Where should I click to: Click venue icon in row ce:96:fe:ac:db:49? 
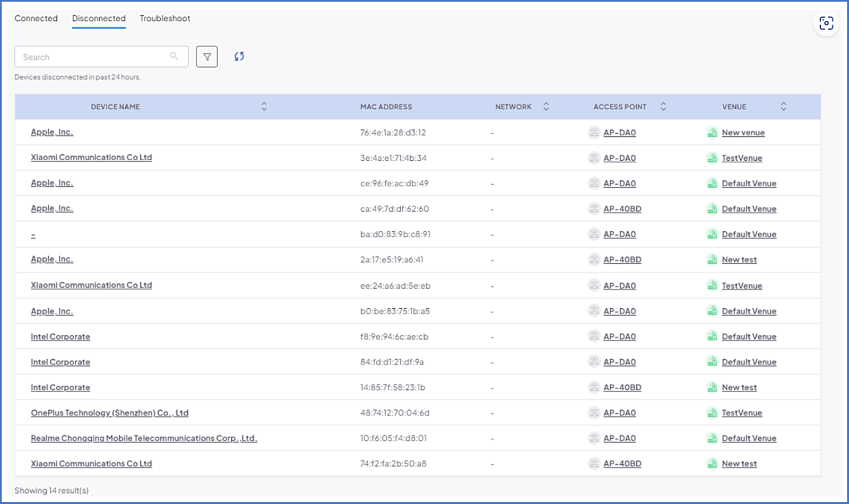[712, 183]
